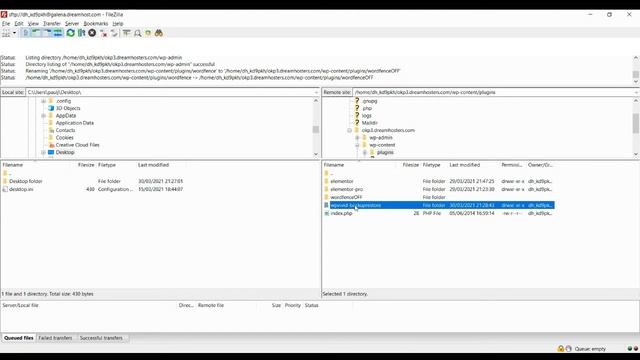Click the process queue toolbar icon
Screen dimensions: 640x360
(81, 33)
